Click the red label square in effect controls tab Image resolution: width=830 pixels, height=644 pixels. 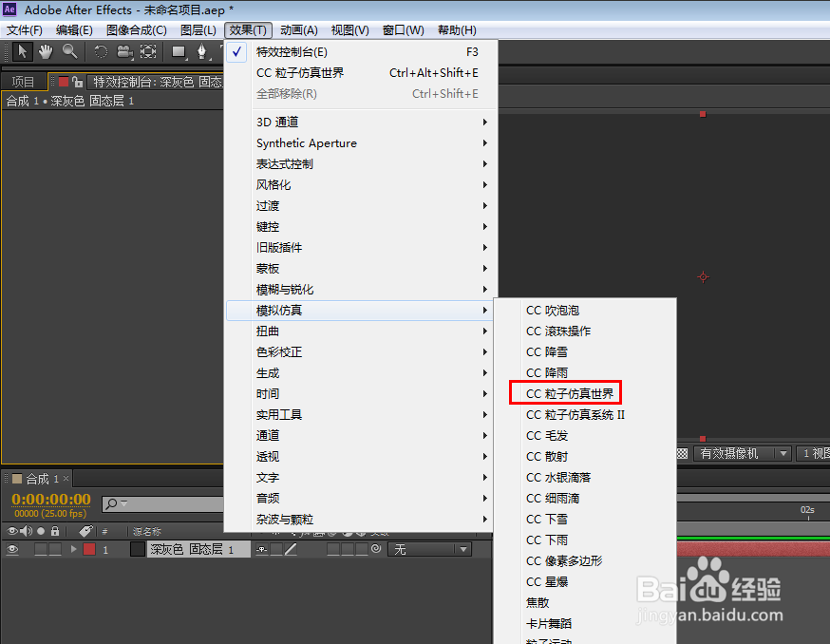[x=64, y=82]
